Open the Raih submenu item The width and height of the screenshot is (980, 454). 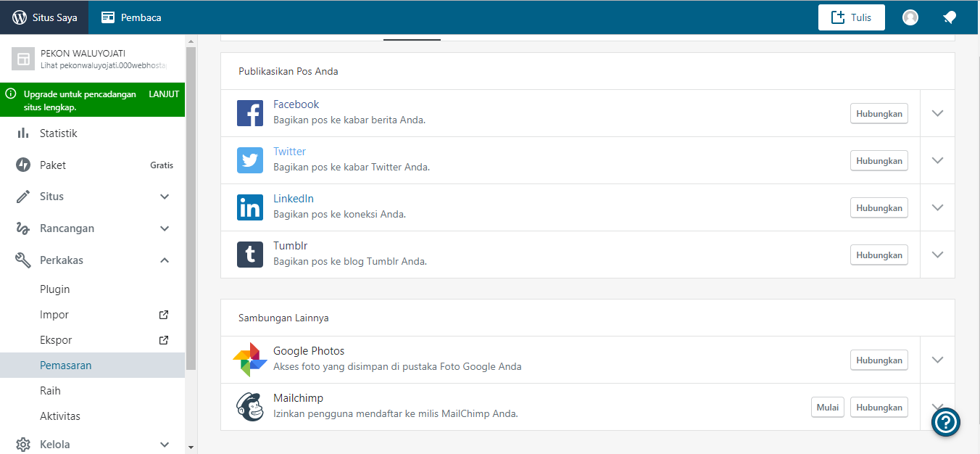pos(93,391)
